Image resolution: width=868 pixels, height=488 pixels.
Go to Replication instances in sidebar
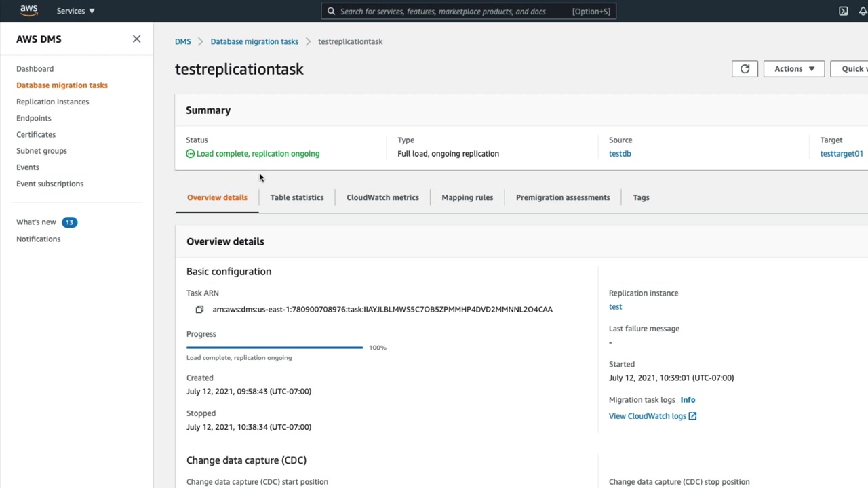tap(52, 102)
